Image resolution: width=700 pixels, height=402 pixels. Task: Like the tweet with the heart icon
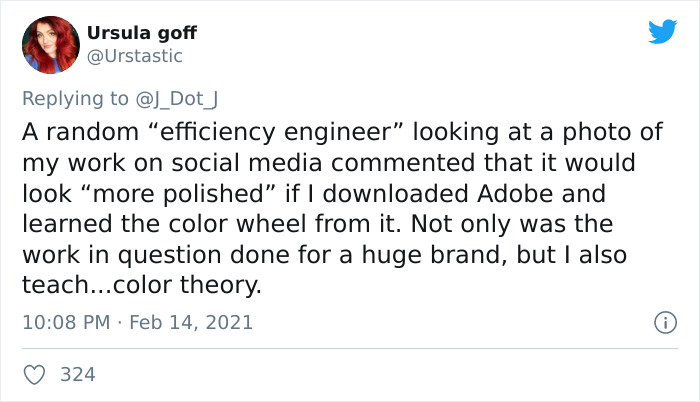(33, 375)
